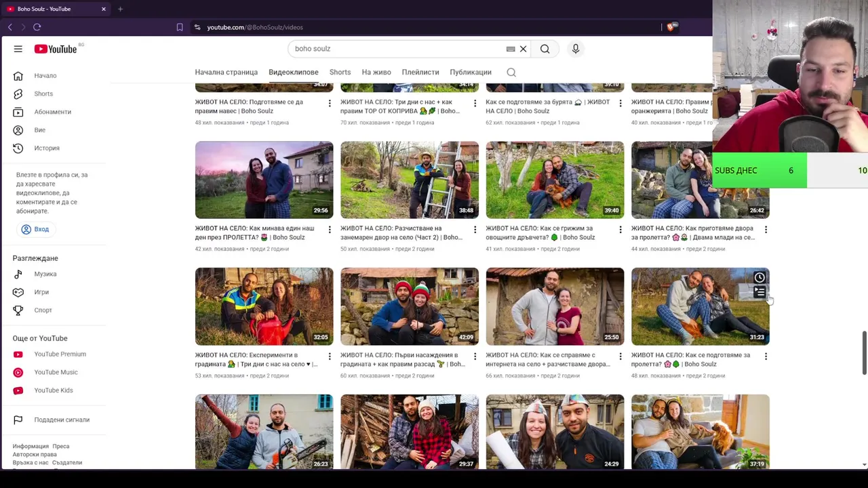Image resolution: width=868 pixels, height=488 pixels.
Task: Clear the search box with the X
Action: (x=523, y=49)
